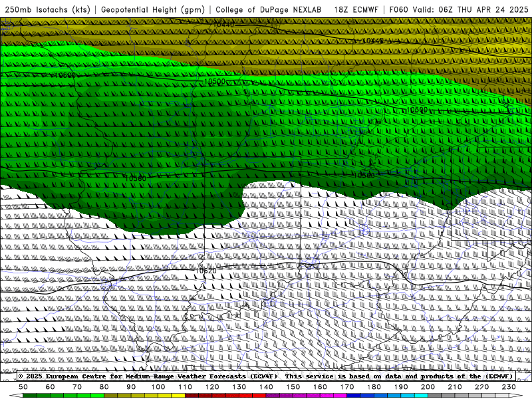Click the left arrow end of the color scale
This screenshot has height=399, width=532.
(16, 396)
